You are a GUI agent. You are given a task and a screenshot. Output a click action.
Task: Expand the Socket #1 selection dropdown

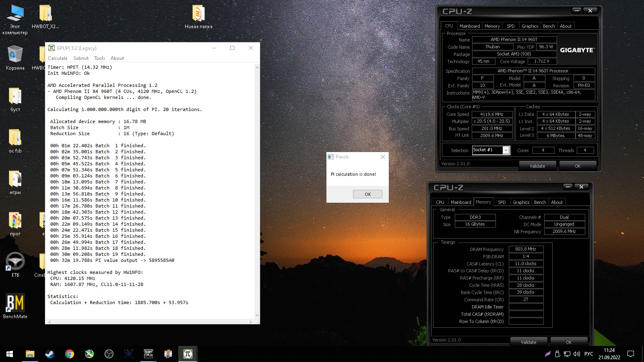click(506, 150)
